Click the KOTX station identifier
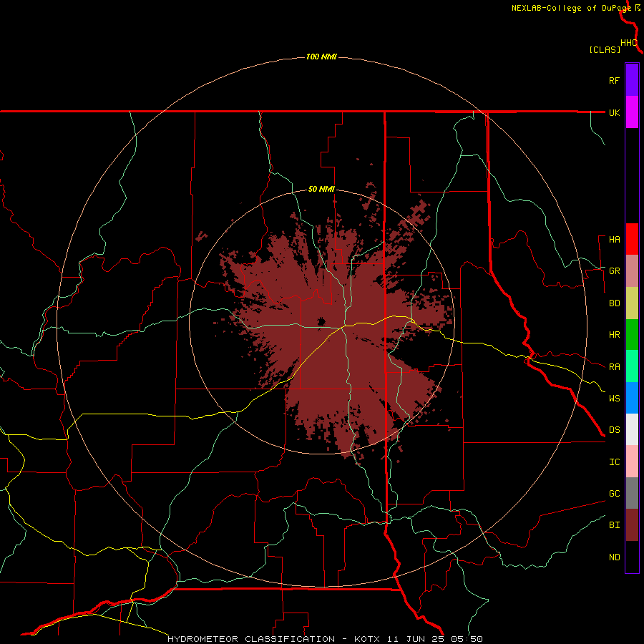The image size is (644, 644). (367, 639)
